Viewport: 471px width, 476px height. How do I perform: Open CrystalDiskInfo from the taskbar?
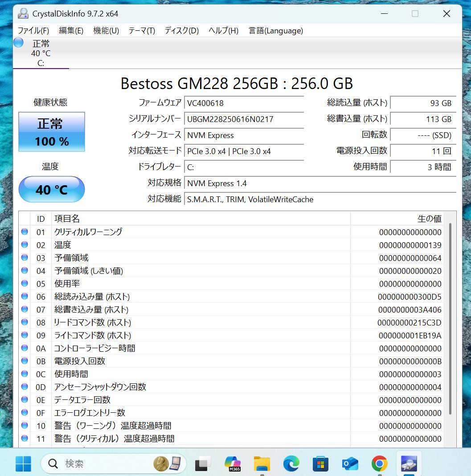click(408, 463)
